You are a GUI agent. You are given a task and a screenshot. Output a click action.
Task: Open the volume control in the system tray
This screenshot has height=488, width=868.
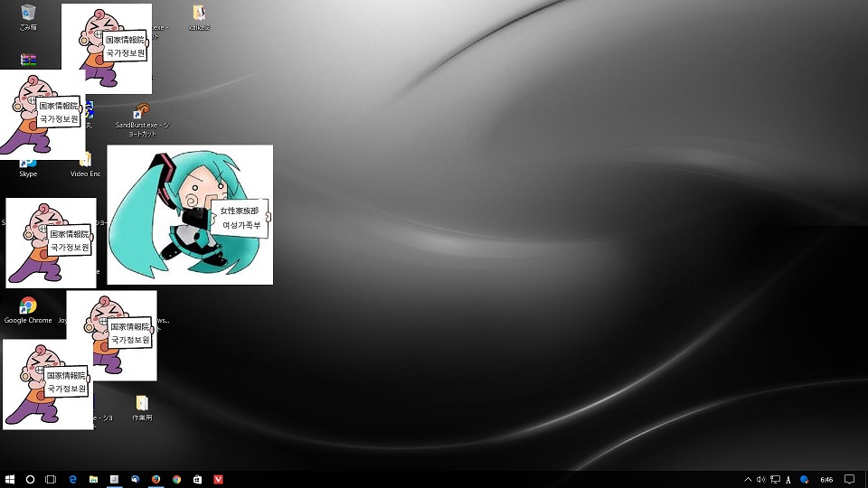pos(760,479)
